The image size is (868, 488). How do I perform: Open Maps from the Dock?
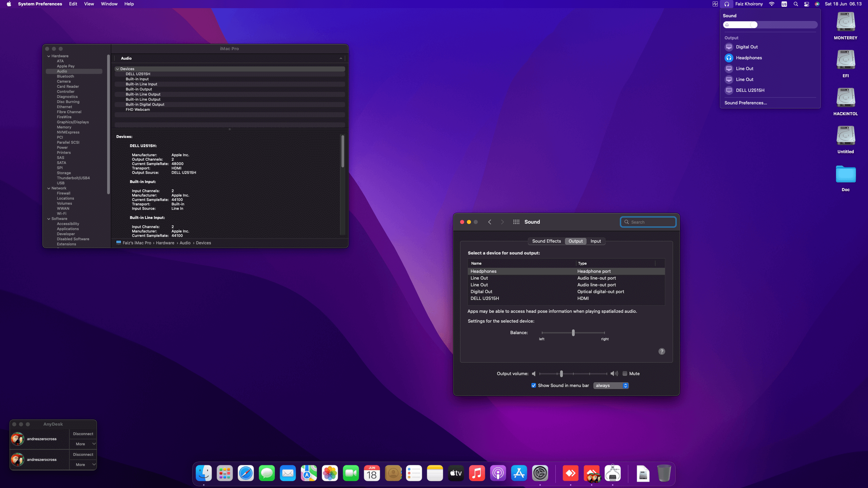[x=309, y=473]
